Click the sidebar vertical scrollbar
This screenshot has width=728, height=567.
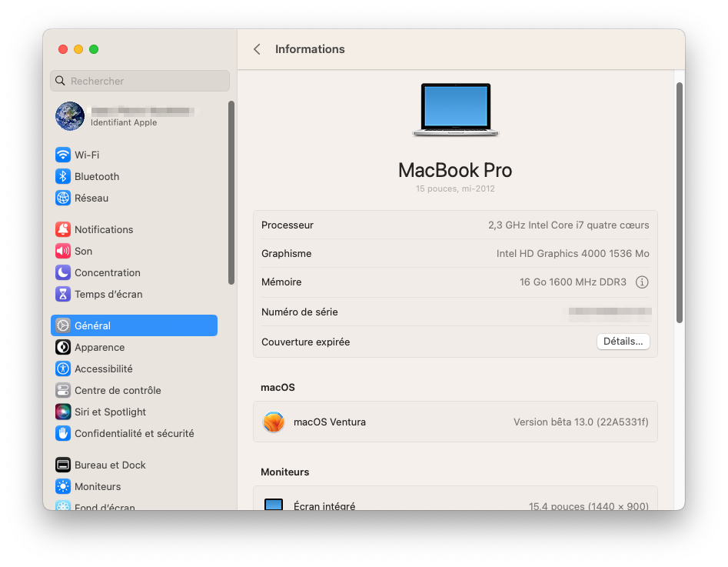[x=231, y=192]
